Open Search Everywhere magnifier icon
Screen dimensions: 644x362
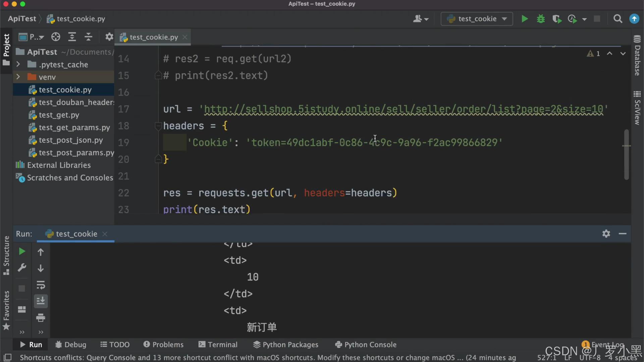[618, 19]
